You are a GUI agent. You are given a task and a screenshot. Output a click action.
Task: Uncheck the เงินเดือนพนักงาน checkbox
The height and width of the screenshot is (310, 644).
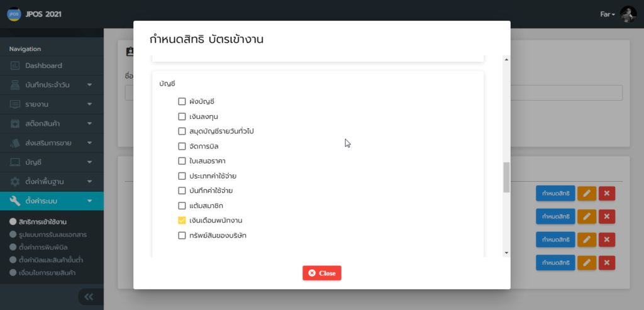click(x=182, y=221)
